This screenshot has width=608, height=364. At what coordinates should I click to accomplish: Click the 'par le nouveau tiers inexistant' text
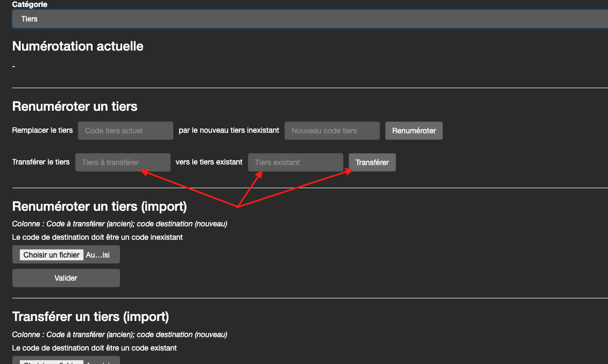click(229, 131)
